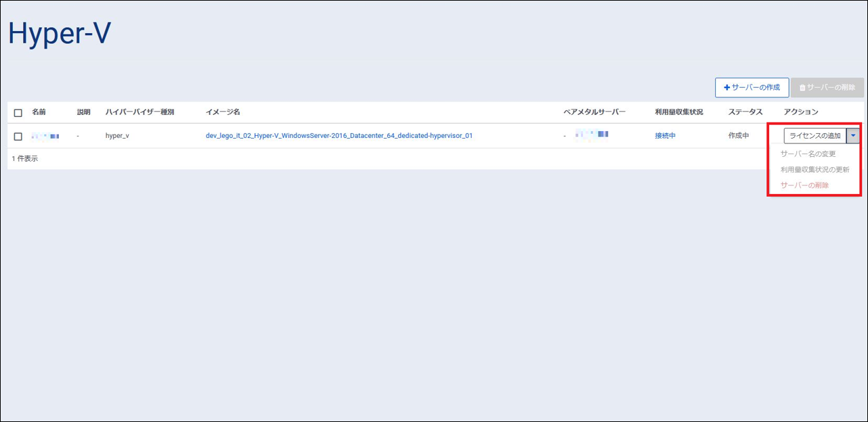Screen dimensions: 868x422
Task: Open the dev_lego_it_02 Hyper-V image name link
Action: pos(339,136)
